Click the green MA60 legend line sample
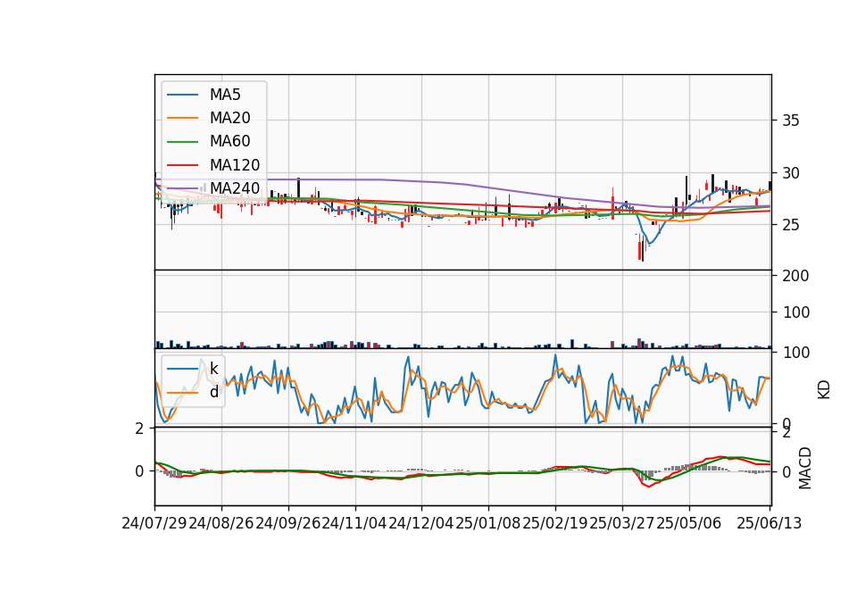 182,142
